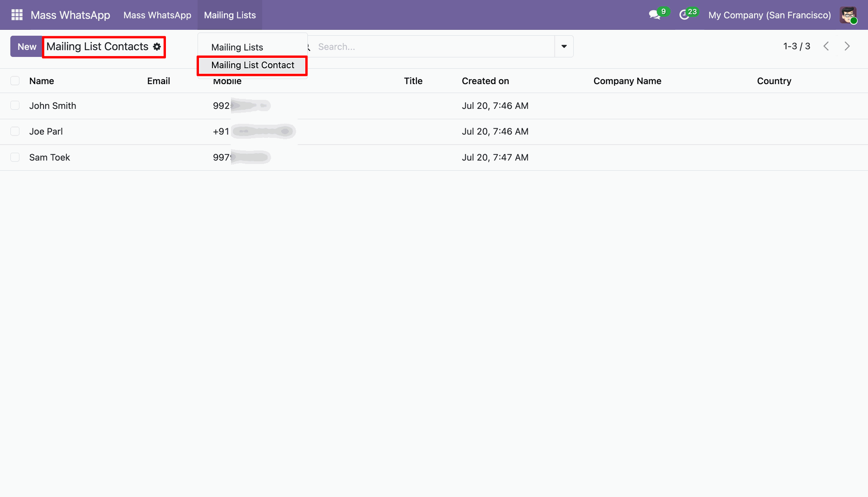Screen dimensions: 868x497
Task: Sort by the Country column header
Action: 774,81
